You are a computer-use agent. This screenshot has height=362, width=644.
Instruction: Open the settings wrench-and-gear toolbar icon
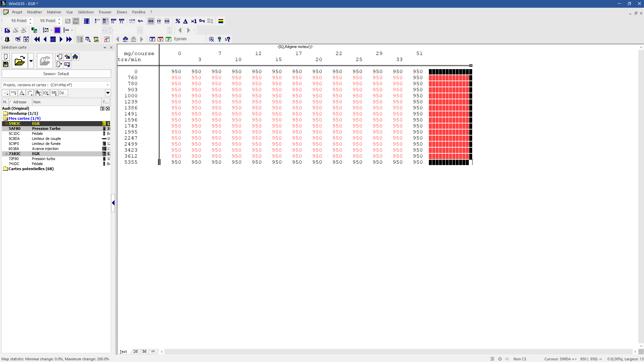tap(211, 39)
